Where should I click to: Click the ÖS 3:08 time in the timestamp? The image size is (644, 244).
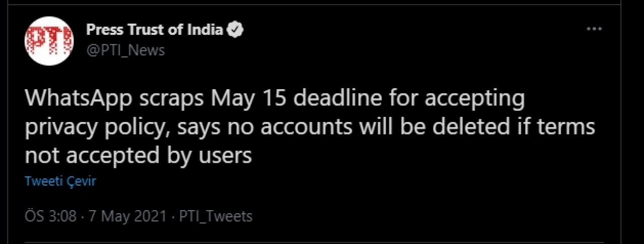click(50, 216)
